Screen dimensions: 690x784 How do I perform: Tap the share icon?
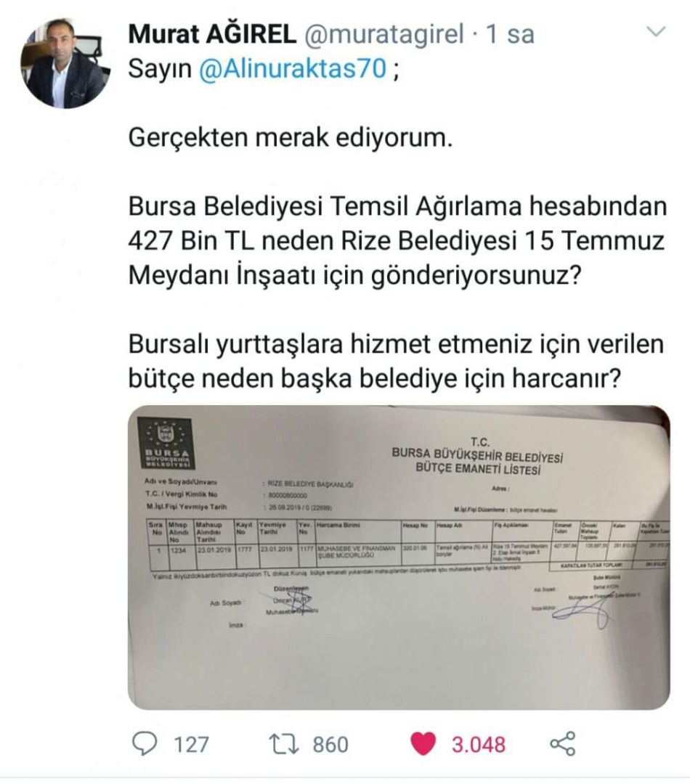pos(563,743)
